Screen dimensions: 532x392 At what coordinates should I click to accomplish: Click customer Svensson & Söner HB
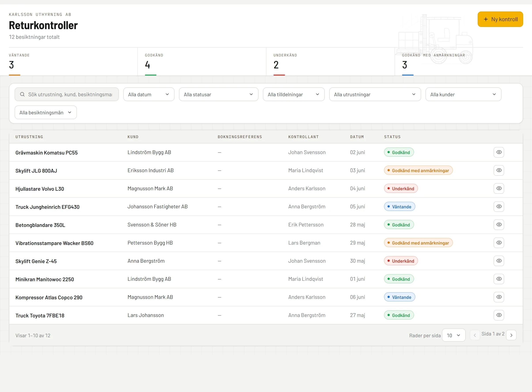pos(152,225)
